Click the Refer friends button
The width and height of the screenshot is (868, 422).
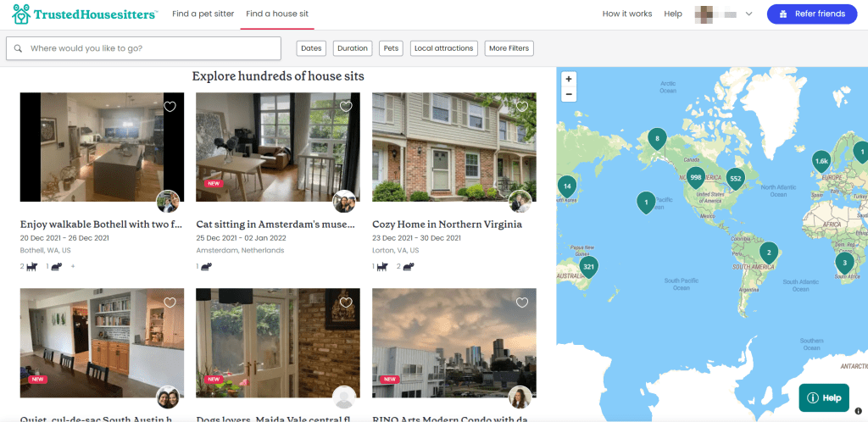[813, 14]
